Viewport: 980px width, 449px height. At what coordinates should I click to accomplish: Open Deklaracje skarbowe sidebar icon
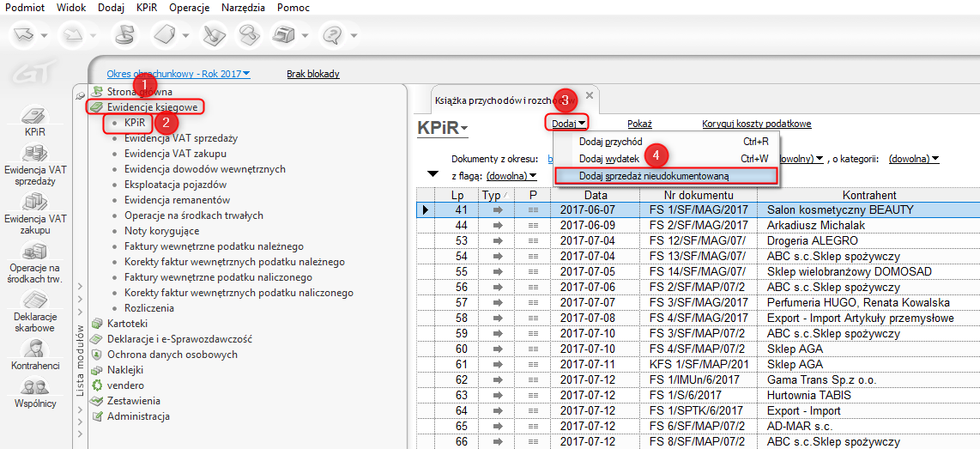[33, 301]
